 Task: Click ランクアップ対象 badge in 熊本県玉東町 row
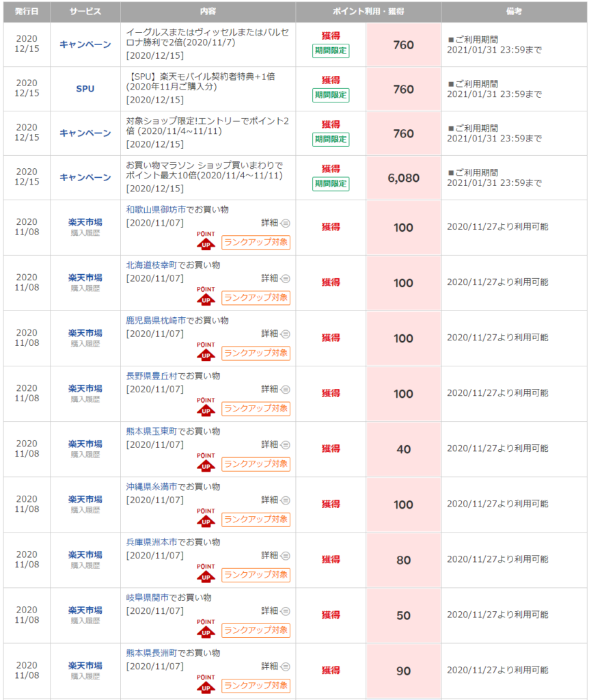(x=256, y=464)
